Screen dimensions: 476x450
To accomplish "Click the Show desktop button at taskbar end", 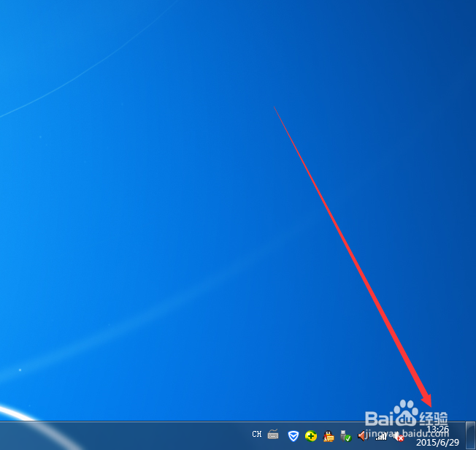I will coord(471,435).
